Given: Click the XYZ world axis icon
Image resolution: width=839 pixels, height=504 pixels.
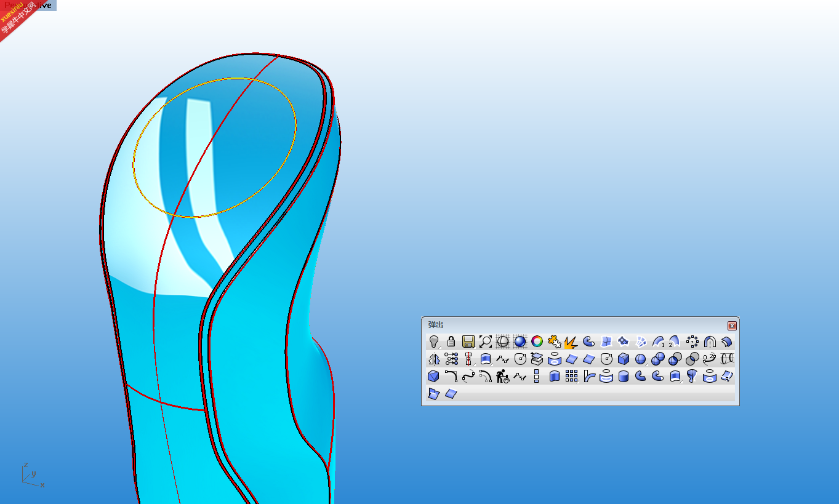Looking at the screenshot, I should [33, 475].
